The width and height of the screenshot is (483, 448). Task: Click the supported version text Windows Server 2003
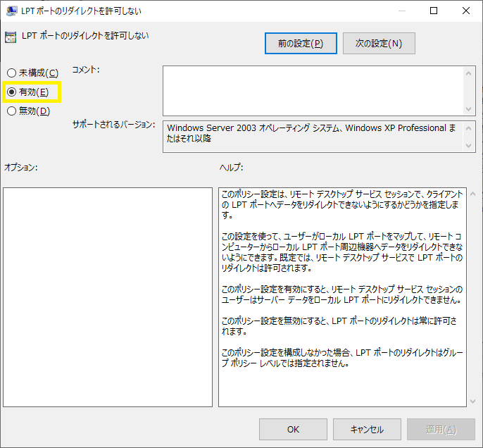click(x=212, y=128)
